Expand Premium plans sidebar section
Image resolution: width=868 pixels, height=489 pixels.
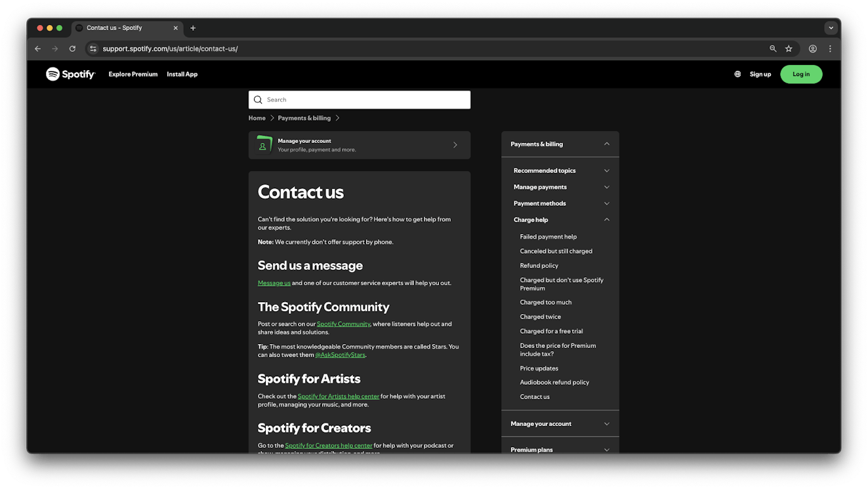(x=560, y=450)
